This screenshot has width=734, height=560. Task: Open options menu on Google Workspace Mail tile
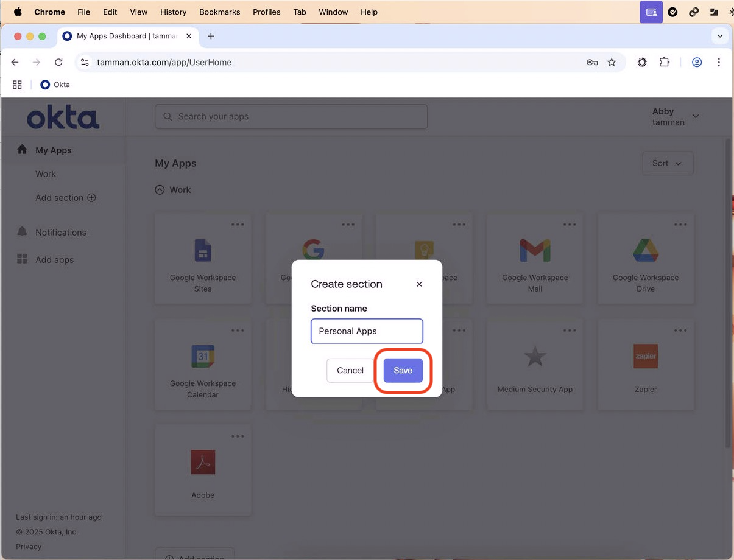tap(570, 225)
